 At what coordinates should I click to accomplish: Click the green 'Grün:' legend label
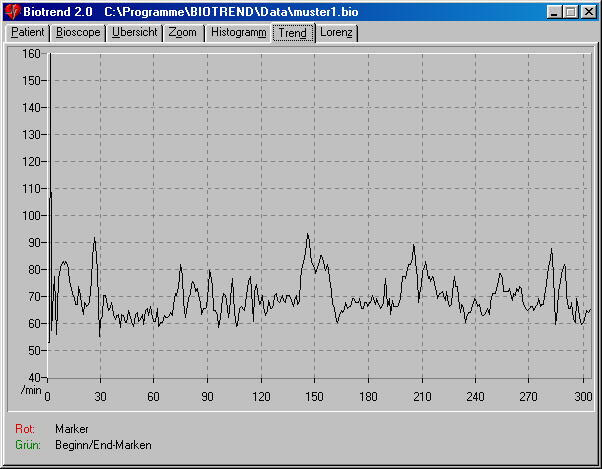27,445
